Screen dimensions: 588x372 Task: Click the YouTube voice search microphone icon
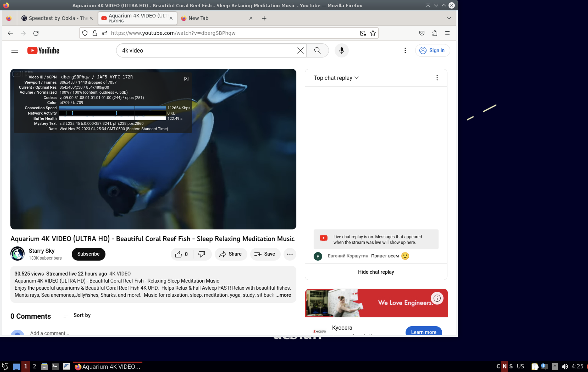click(341, 50)
